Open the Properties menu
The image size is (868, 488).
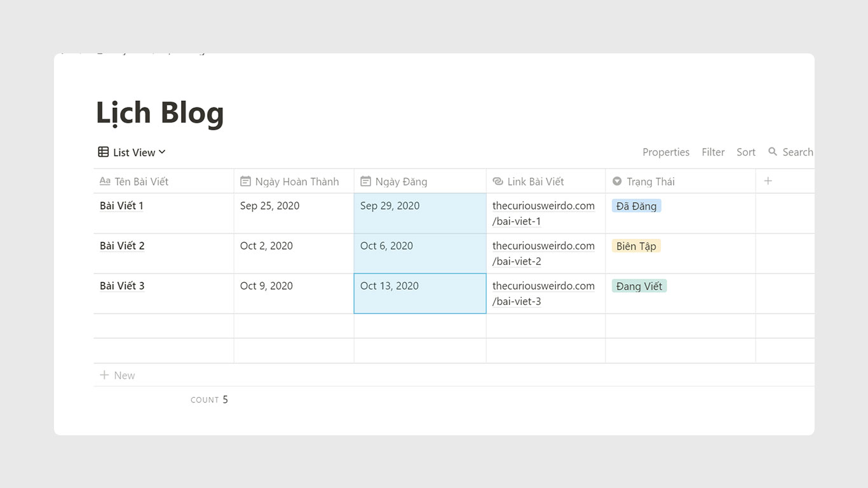(x=665, y=152)
